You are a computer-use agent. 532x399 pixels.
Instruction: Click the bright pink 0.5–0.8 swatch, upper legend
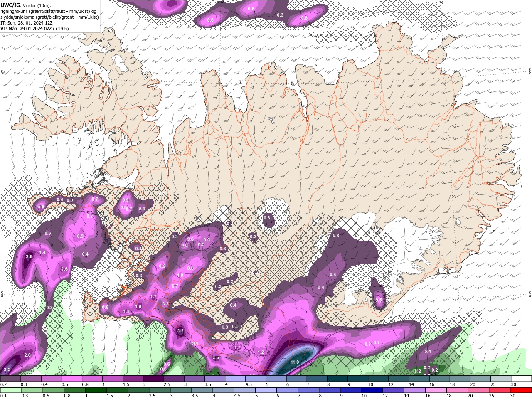pyautogui.click(x=71, y=379)
